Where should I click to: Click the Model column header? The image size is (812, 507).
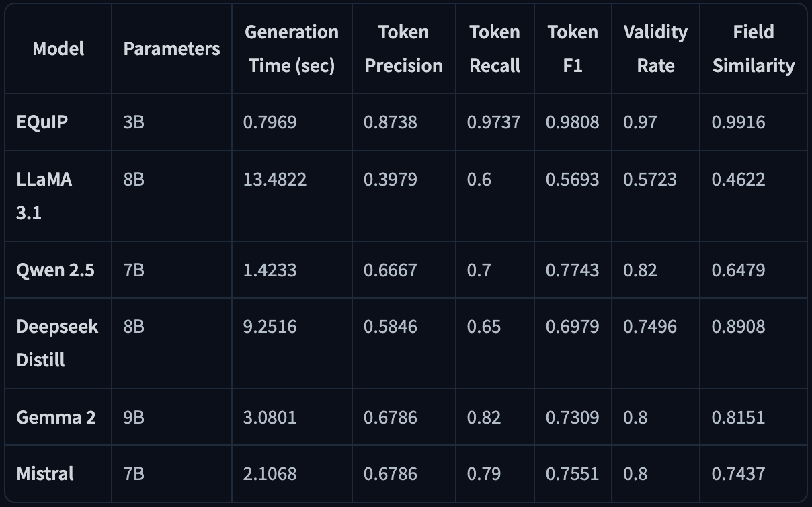coord(58,48)
